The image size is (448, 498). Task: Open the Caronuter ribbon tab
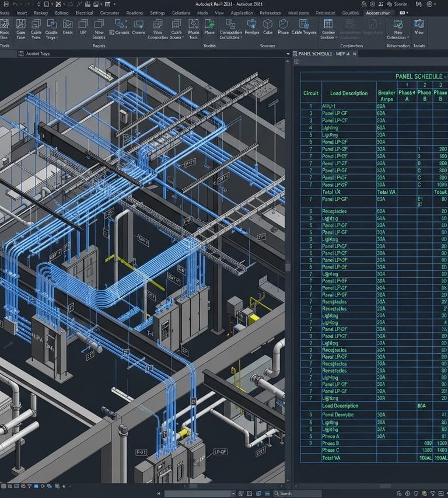[110, 13]
